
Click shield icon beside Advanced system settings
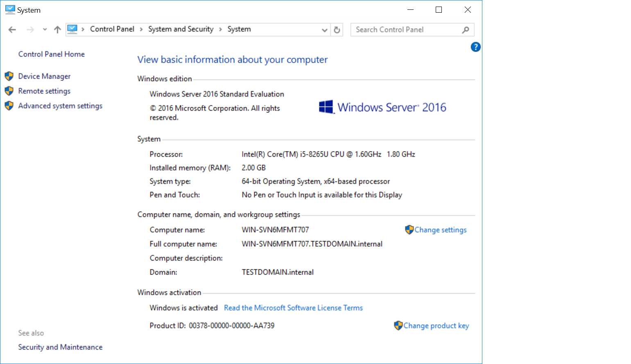point(9,106)
